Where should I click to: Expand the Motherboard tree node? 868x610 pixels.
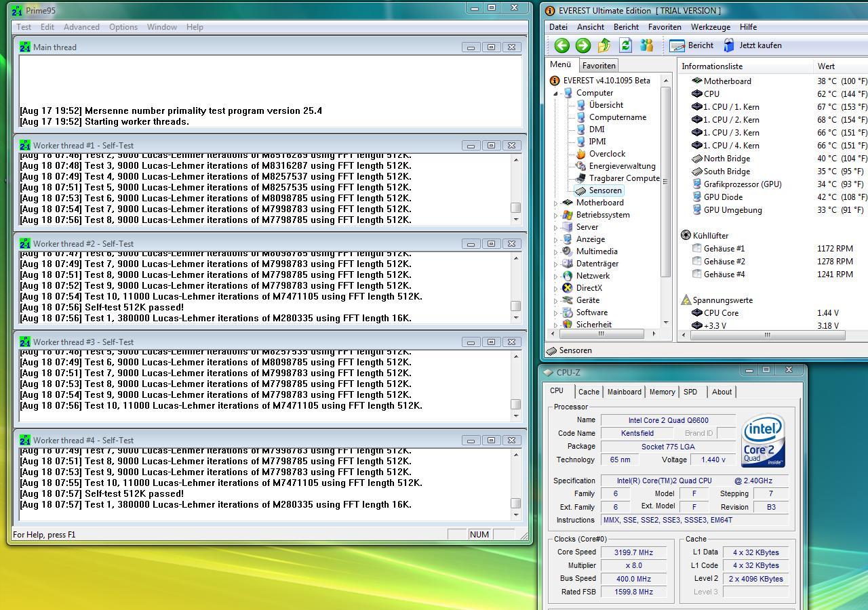point(556,203)
